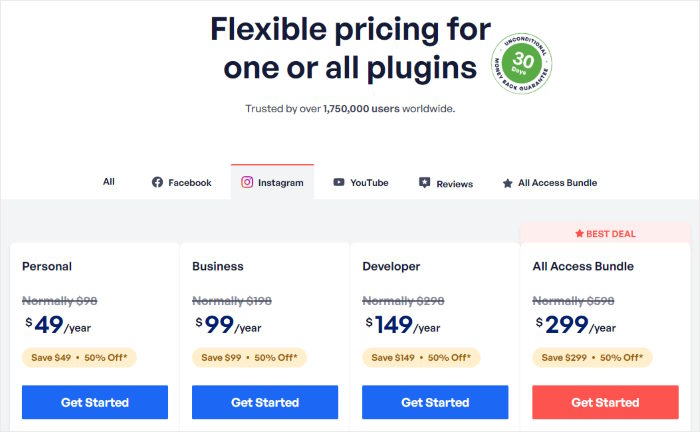Switch to the All plugins tab
This screenshot has width=700, height=432.
pos(109,182)
